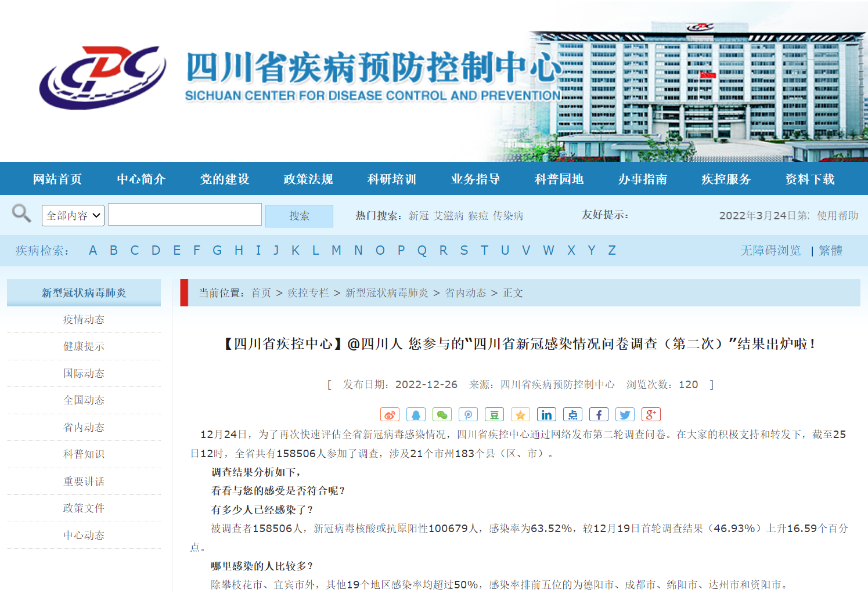Open 省内动态 in the left sidebar
Screen dimensions: 868x593
tap(84, 428)
